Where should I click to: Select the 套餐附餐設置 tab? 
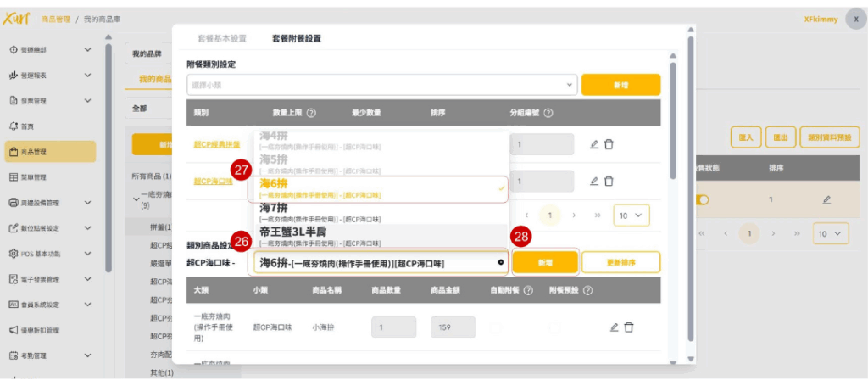(296, 39)
